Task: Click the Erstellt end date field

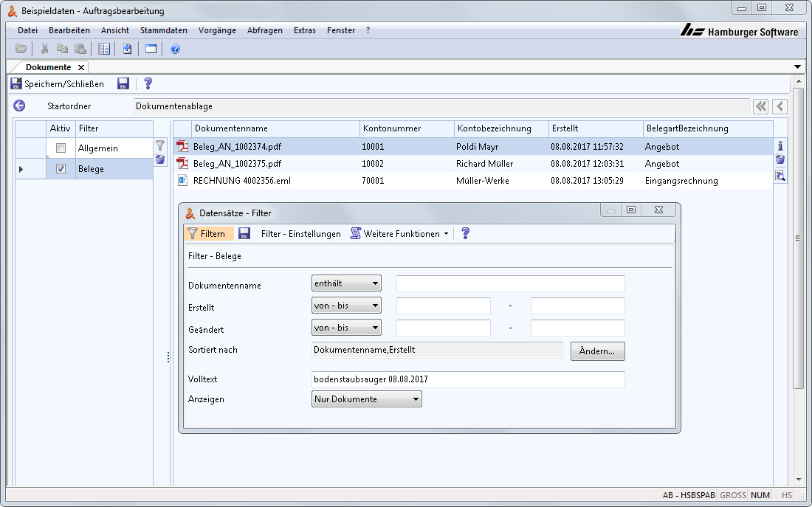Action: click(578, 306)
